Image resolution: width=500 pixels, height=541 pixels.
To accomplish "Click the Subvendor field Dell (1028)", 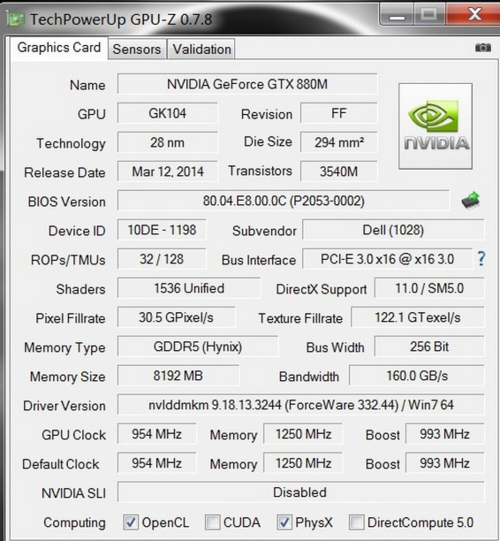I will (393, 230).
